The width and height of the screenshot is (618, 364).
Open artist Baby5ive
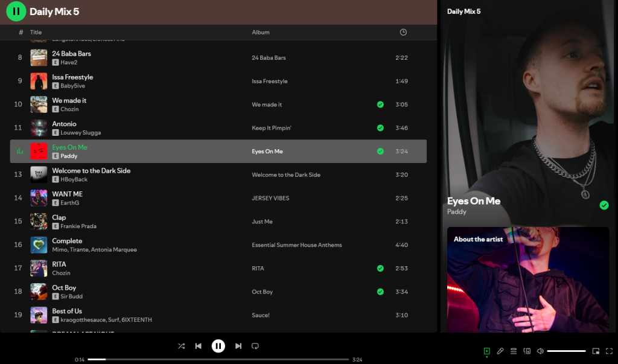pos(72,86)
